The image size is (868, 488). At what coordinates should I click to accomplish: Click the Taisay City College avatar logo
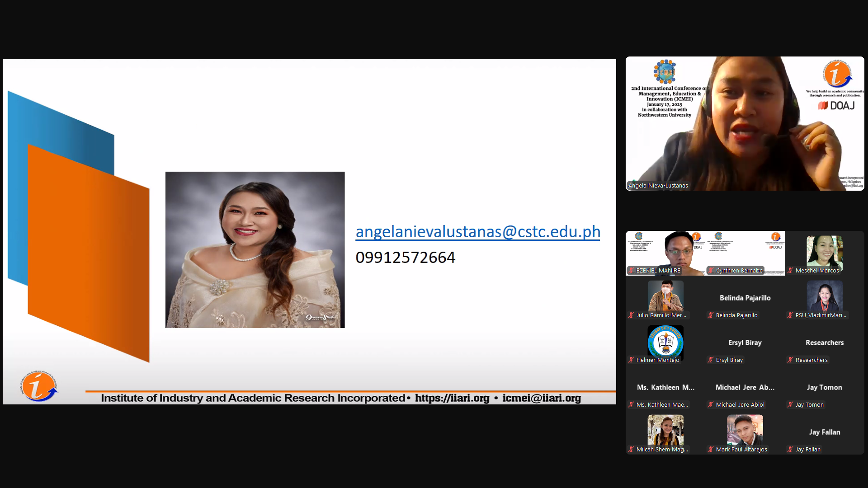click(x=665, y=343)
